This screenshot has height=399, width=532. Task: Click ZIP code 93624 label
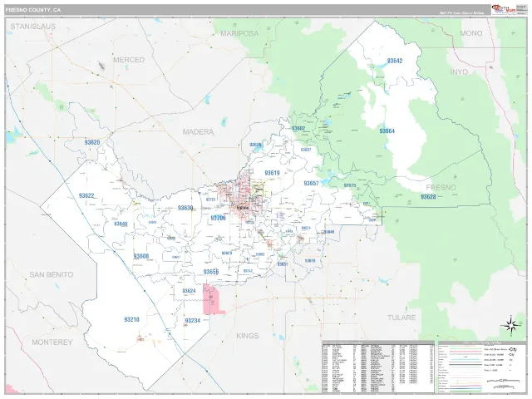click(x=189, y=291)
